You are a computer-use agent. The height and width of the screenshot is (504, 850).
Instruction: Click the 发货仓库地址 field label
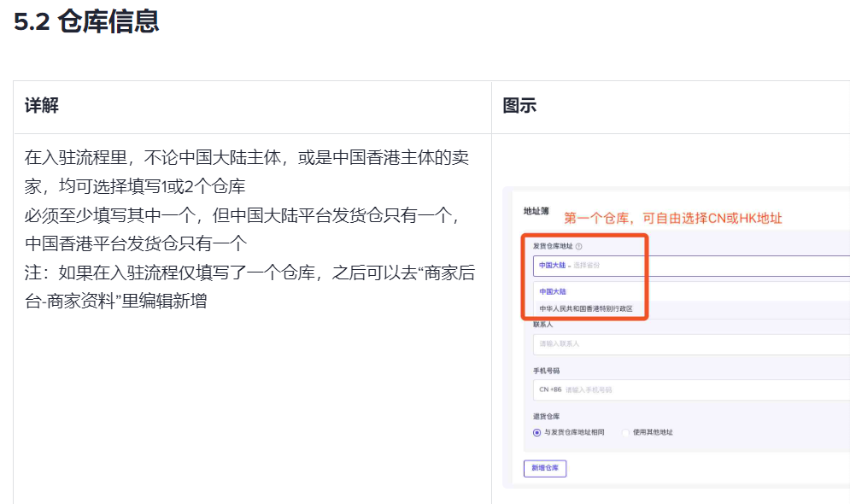pos(553,246)
